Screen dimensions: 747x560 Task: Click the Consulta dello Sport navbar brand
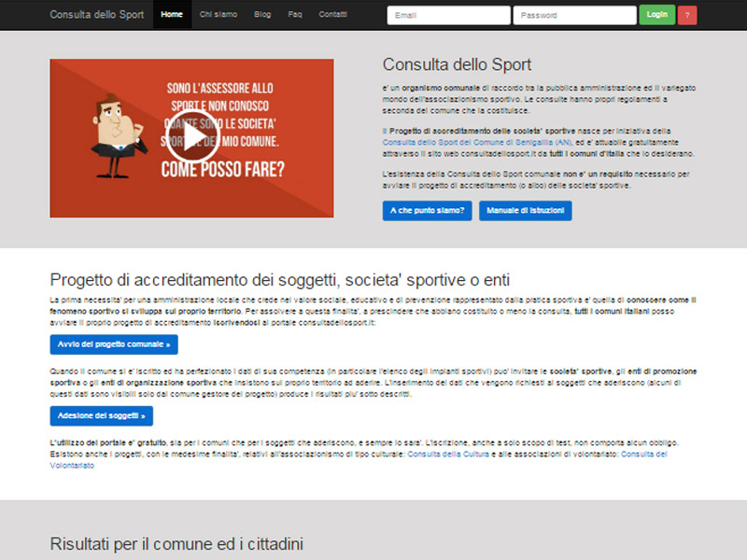95,15
